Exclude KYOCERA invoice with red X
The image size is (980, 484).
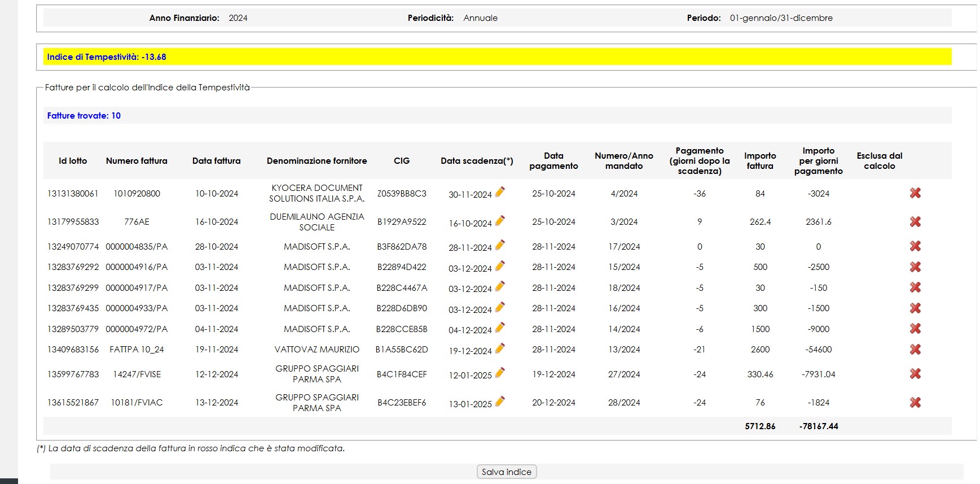click(915, 193)
